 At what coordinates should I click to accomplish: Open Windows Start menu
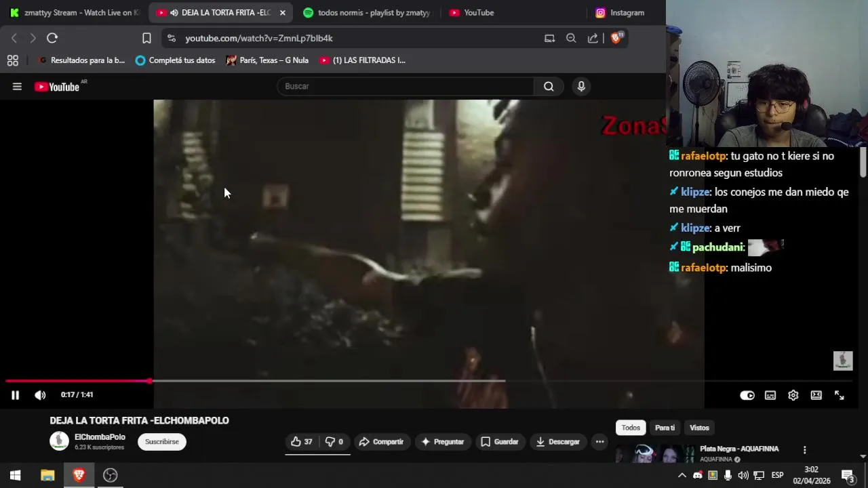tap(15, 475)
